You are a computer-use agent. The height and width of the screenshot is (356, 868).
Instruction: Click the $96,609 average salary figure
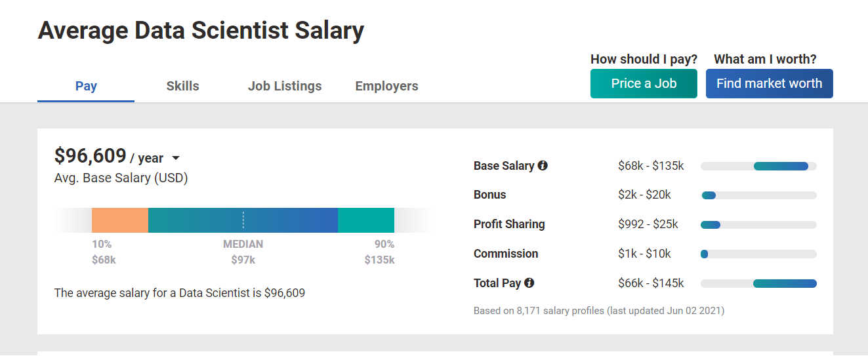click(x=91, y=155)
